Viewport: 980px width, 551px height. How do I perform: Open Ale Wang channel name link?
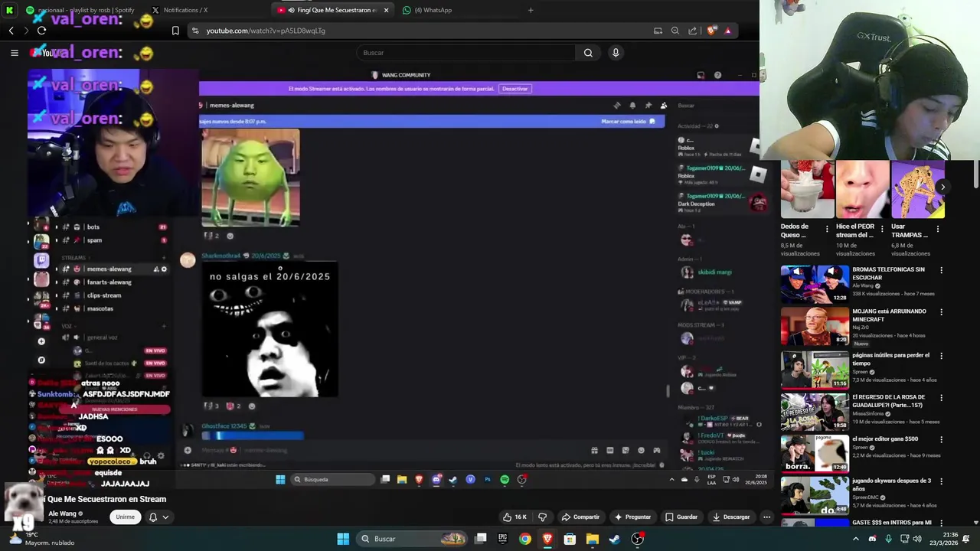tap(62, 514)
